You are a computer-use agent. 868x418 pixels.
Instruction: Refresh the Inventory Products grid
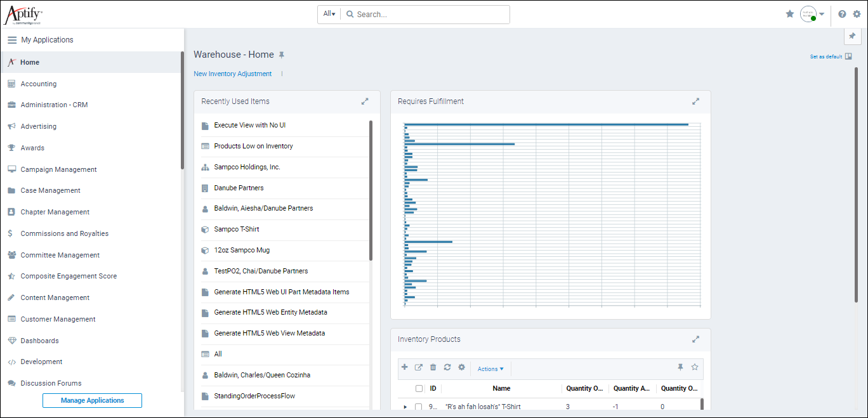tap(447, 367)
